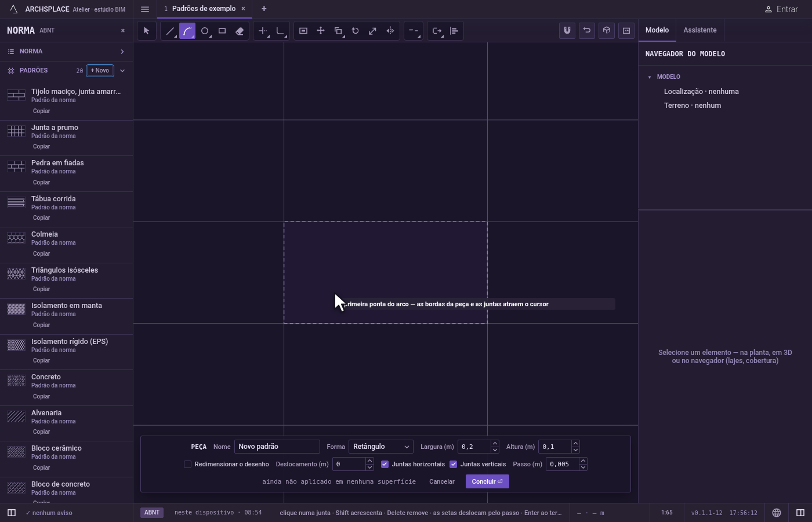The image size is (812, 522).
Task: Collapse the PADRÕES section chevron
Action: 122,71
